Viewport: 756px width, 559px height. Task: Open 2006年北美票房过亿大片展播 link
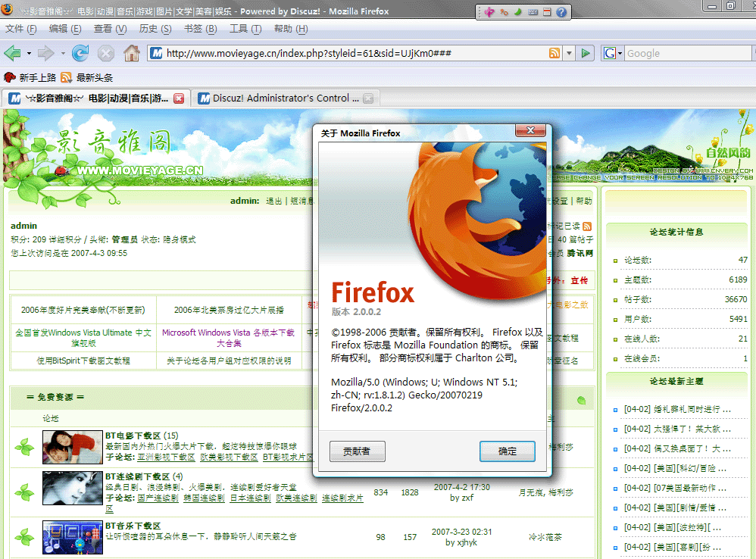coord(229,310)
